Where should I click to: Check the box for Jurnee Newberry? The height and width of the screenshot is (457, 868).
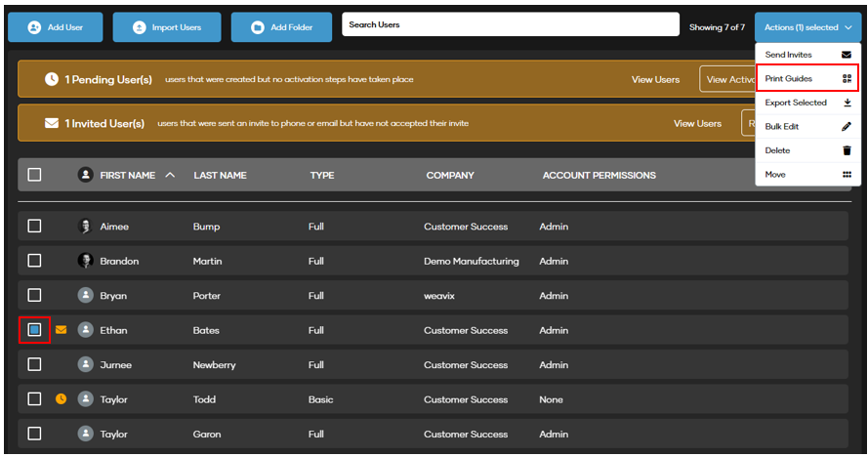point(34,364)
